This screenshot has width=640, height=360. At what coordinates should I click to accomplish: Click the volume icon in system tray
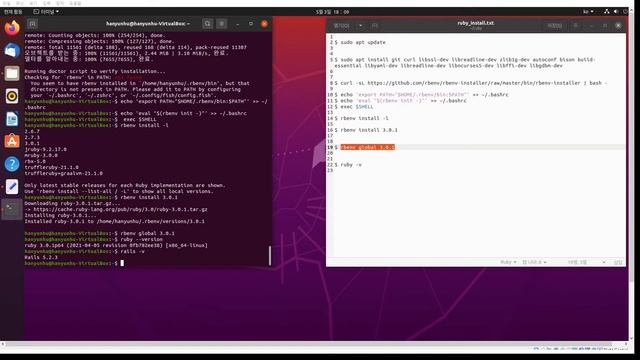click(x=616, y=12)
